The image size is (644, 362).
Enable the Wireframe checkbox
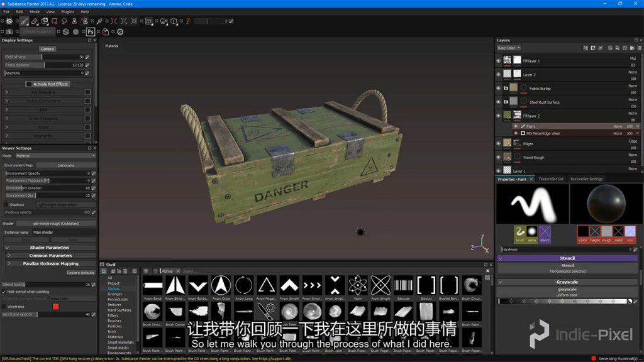coord(4,307)
